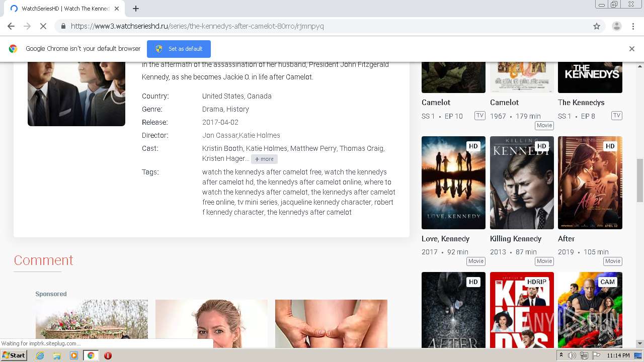Click the History genre link
The height and width of the screenshot is (362, 644).
237,109
